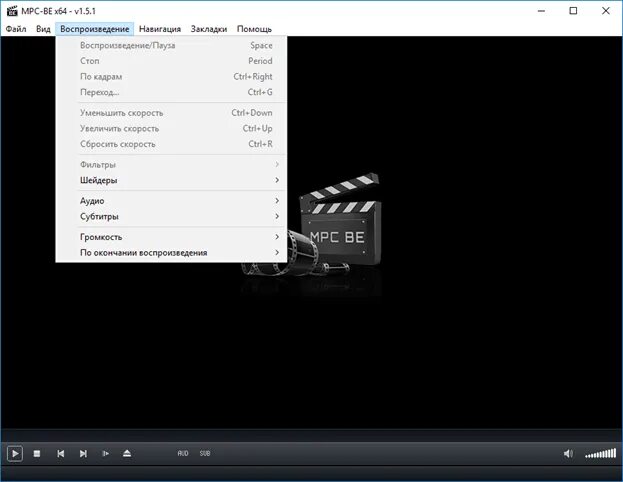Select Увеличить скорость menu entry
This screenshot has height=482, width=623.
pos(171,128)
